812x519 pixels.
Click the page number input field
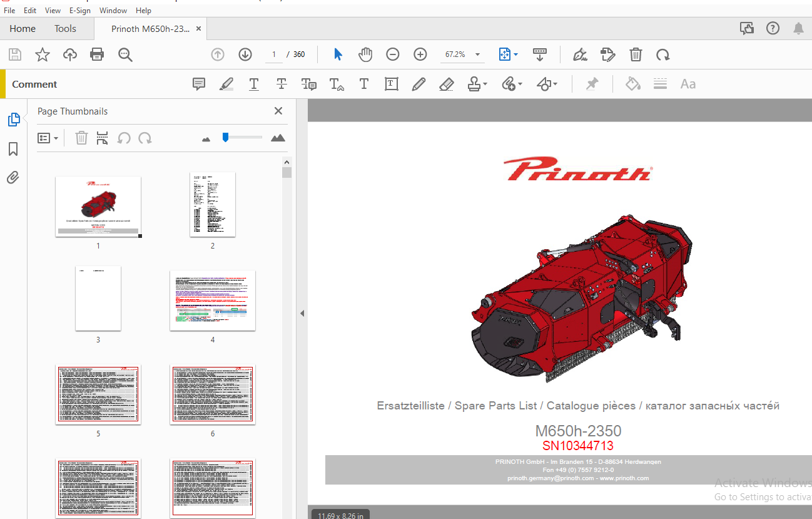[x=273, y=54]
